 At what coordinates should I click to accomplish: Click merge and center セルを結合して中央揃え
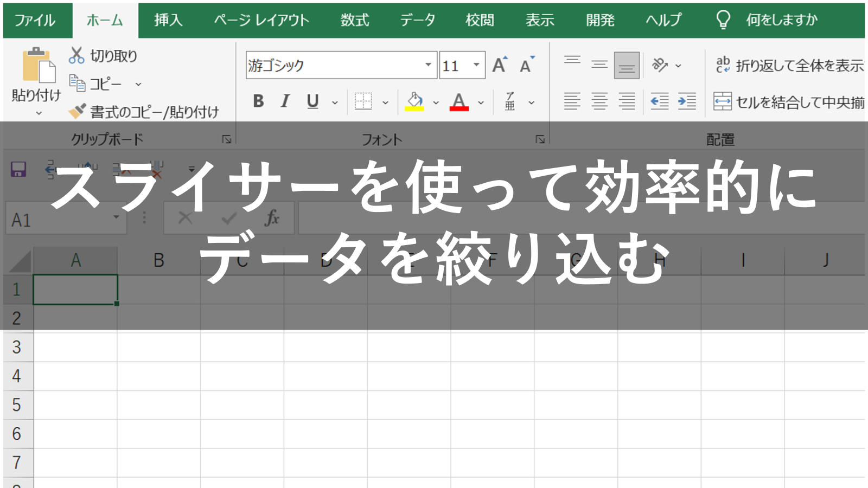[x=789, y=101]
